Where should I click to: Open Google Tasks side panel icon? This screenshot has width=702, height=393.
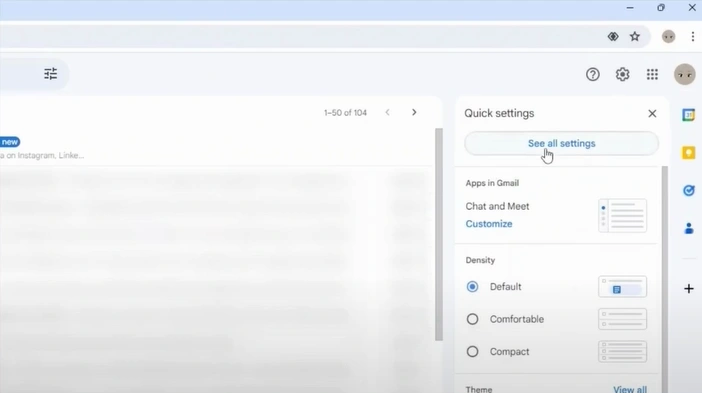tap(689, 191)
